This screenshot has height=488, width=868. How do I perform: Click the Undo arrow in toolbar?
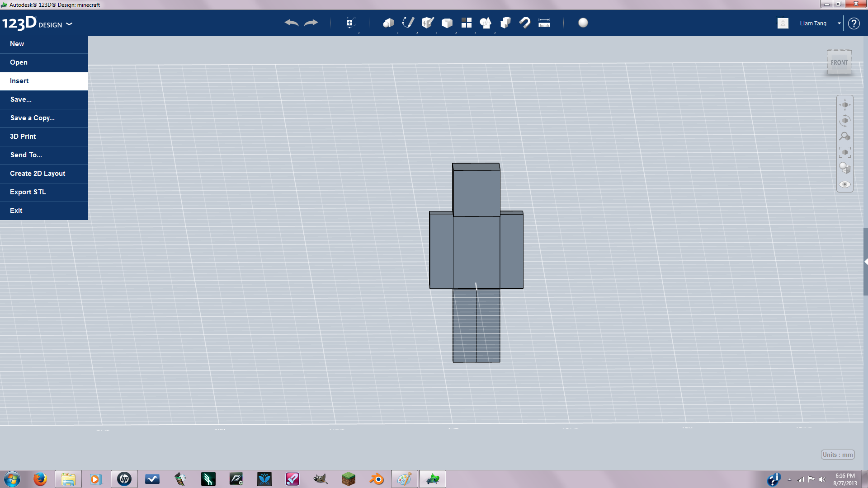pyautogui.click(x=292, y=23)
